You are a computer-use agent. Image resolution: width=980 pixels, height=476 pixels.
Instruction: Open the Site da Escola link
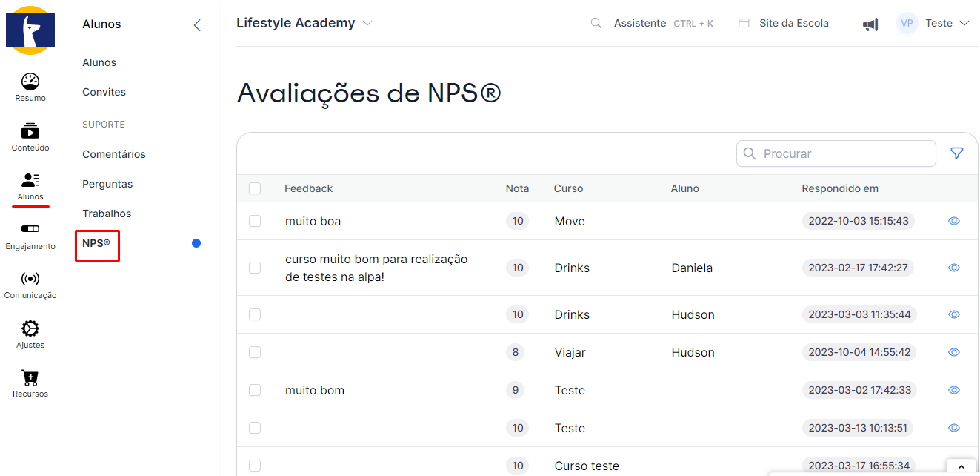(x=784, y=23)
